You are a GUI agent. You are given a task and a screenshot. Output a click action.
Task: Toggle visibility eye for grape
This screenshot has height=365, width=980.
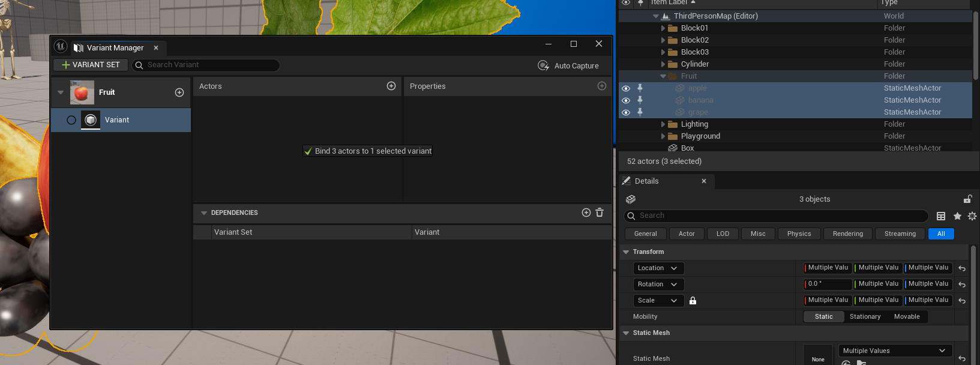(x=626, y=112)
